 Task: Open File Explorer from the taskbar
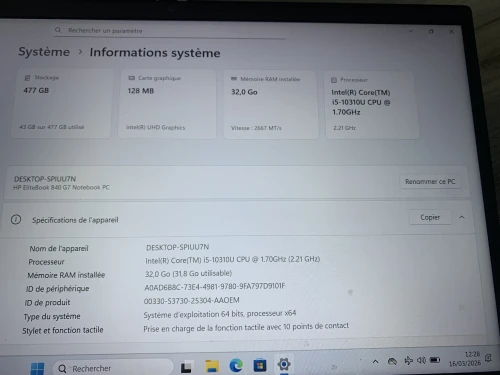coord(212,366)
